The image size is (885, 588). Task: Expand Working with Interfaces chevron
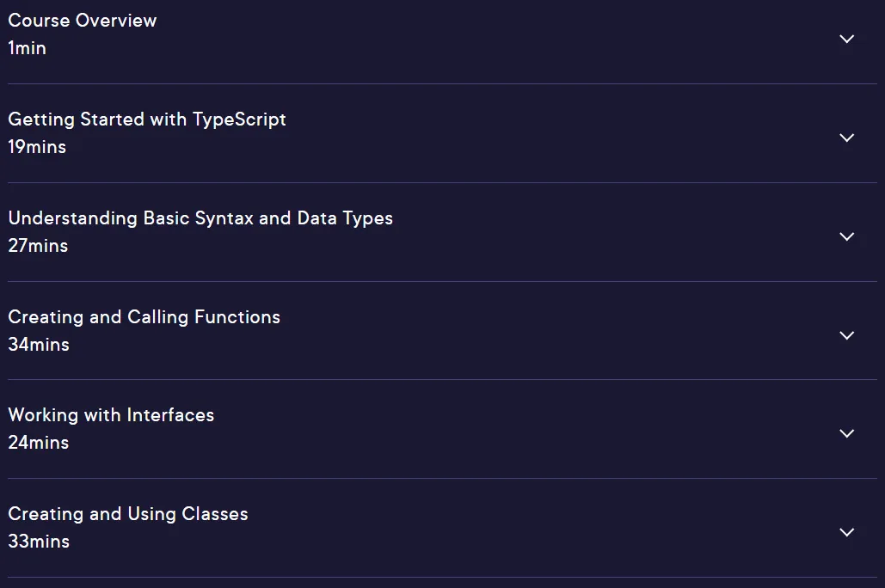[846, 433]
